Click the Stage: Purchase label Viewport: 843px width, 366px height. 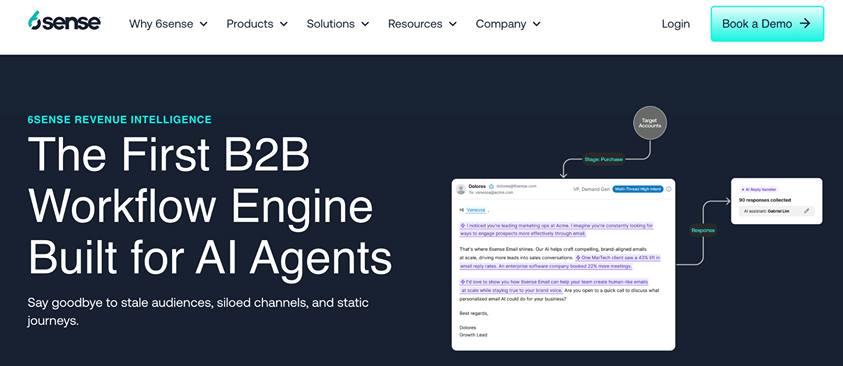click(x=603, y=159)
